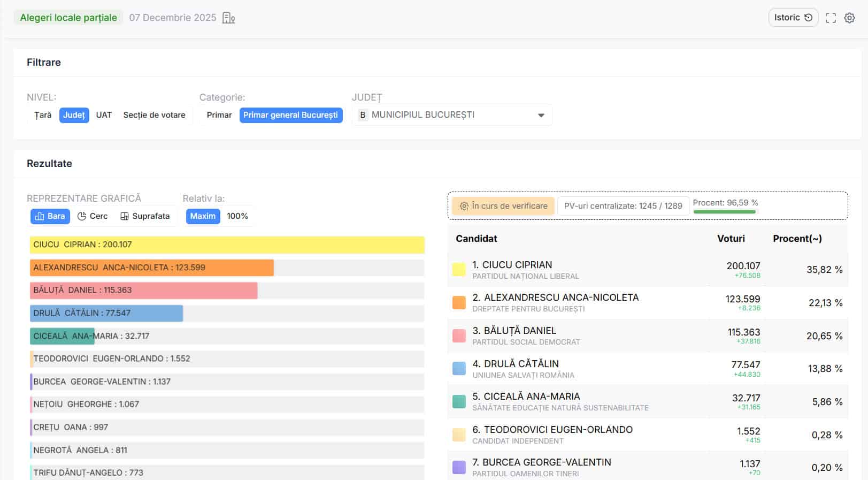Click the bar chart icon on Bara
Screen dimensions: 868x480
coord(40,216)
